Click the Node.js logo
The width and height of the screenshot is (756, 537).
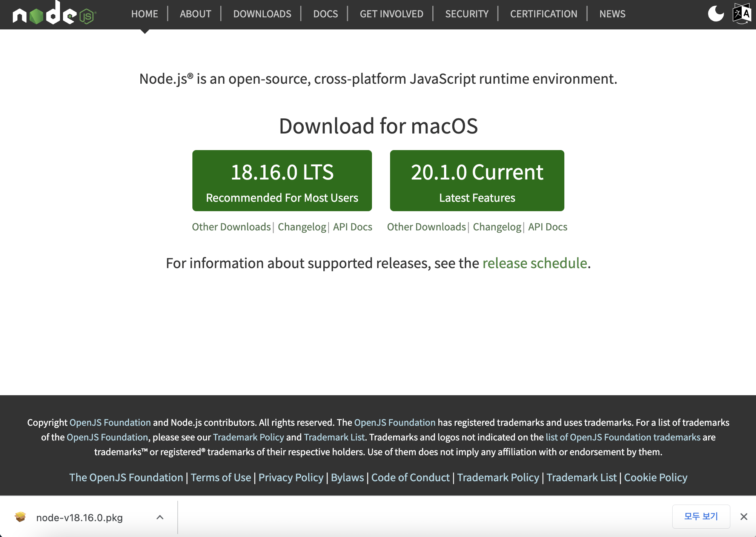[54, 13]
